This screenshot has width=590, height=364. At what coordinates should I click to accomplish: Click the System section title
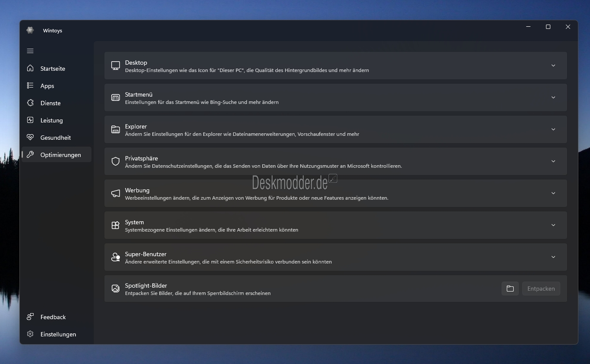pyautogui.click(x=135, y=222)
